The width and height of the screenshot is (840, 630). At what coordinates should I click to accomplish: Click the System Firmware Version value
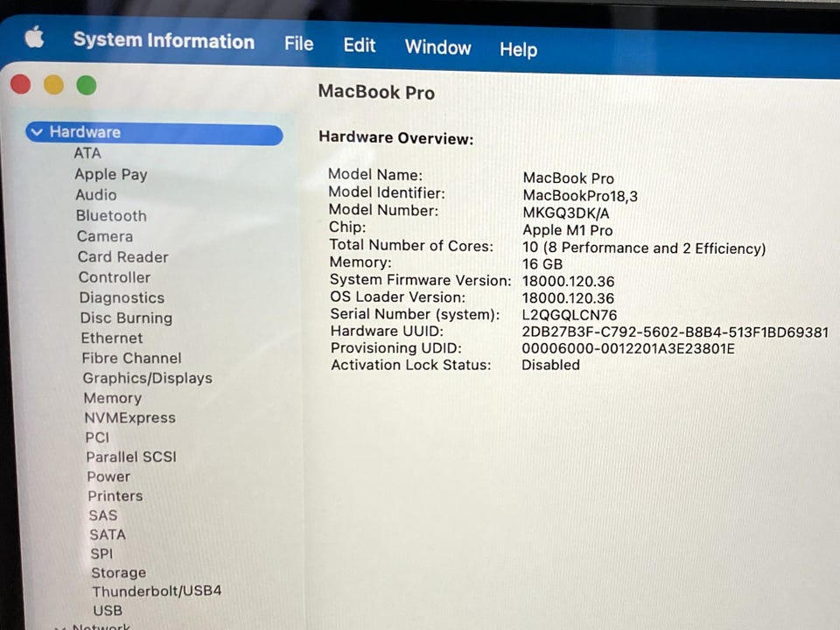tap(569, 281)
